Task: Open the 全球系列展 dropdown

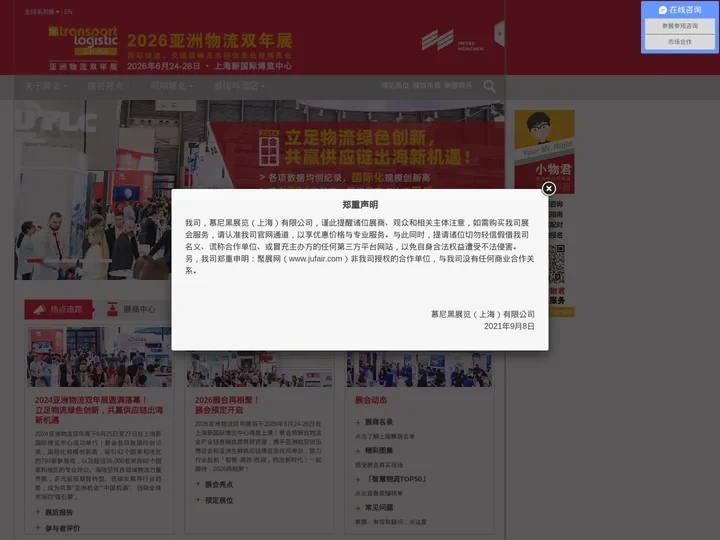Action: coord(42,11)
